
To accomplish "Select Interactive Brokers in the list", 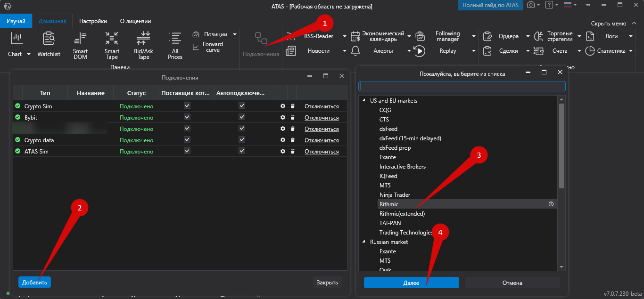I will click(x=403, y=166).
